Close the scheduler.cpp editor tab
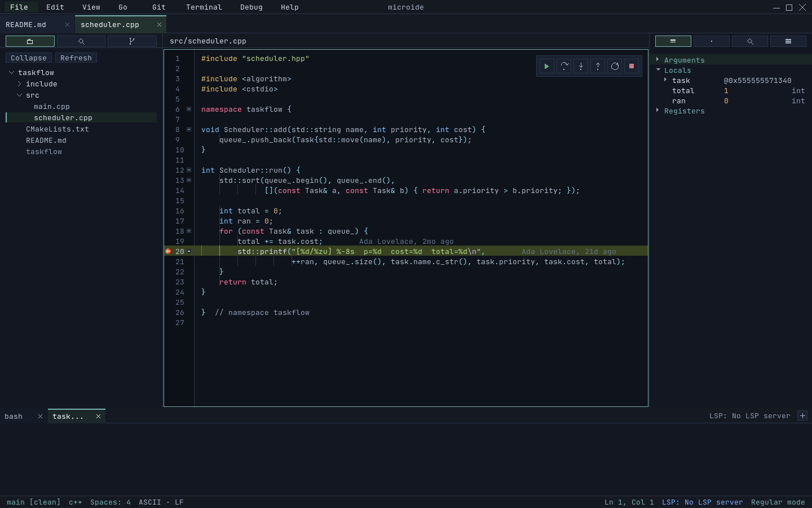 pos(159,25)
